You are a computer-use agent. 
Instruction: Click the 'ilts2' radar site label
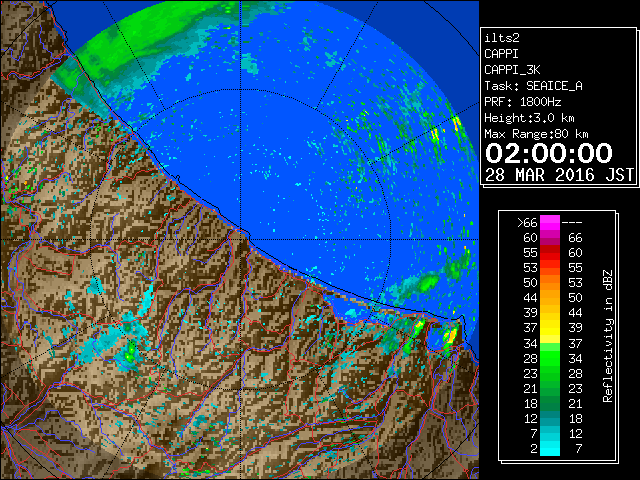point(502,38)
